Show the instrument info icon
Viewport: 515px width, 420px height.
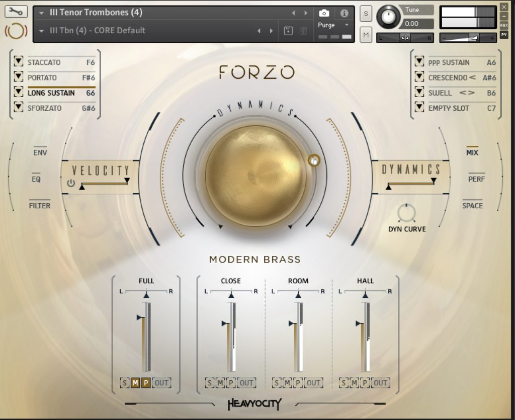coord(344,13)
